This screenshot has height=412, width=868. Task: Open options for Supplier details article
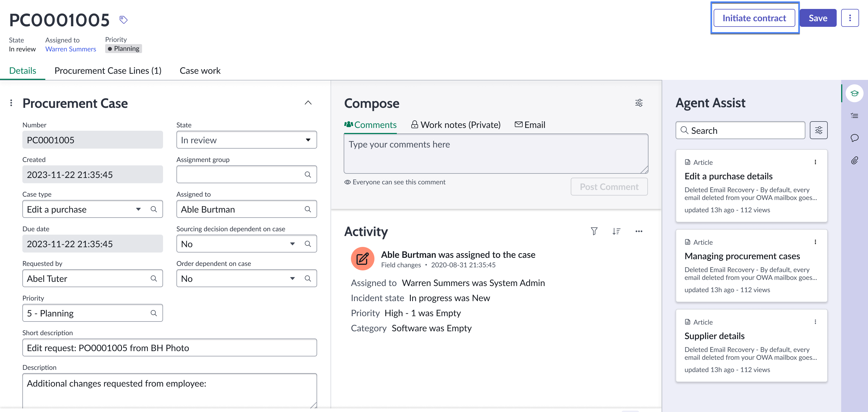815,322
